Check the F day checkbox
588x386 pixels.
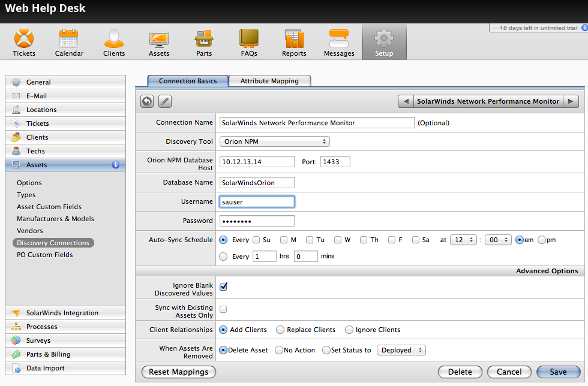tap(391, 240)
